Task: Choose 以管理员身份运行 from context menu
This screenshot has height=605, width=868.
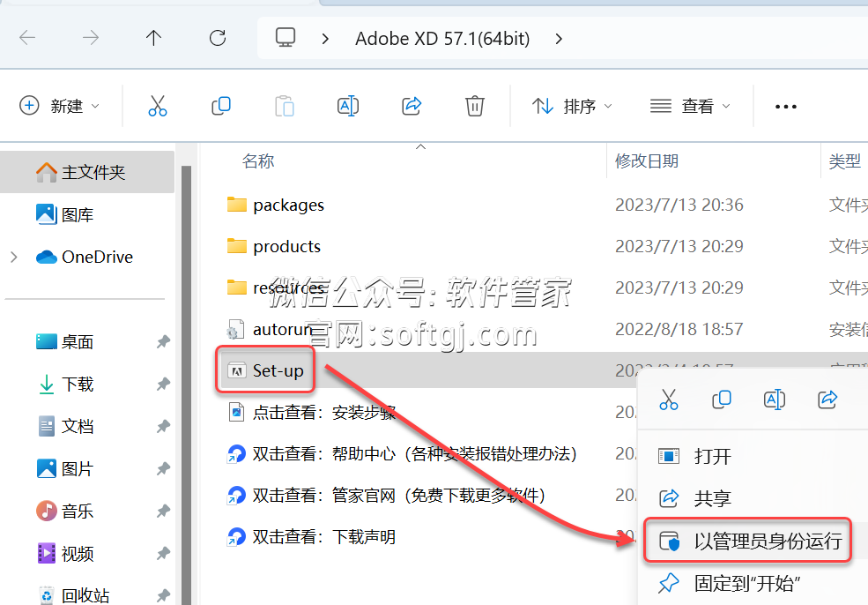Action: click(x=747, y=540)
